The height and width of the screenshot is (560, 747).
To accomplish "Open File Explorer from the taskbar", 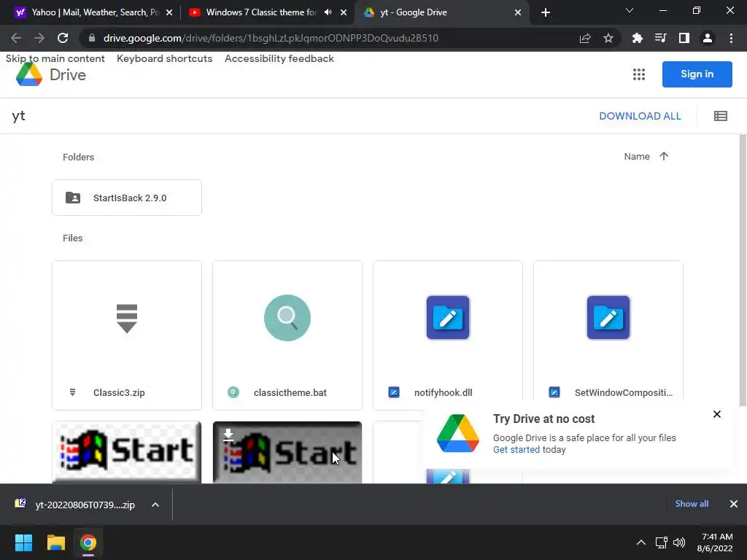I will click(x=55, y=542).
